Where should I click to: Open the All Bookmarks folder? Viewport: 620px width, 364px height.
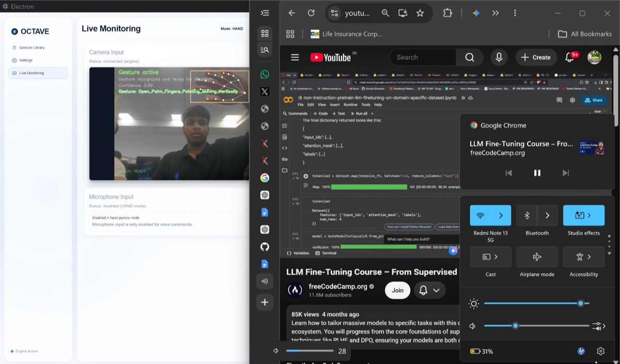(x=584, y=34)
